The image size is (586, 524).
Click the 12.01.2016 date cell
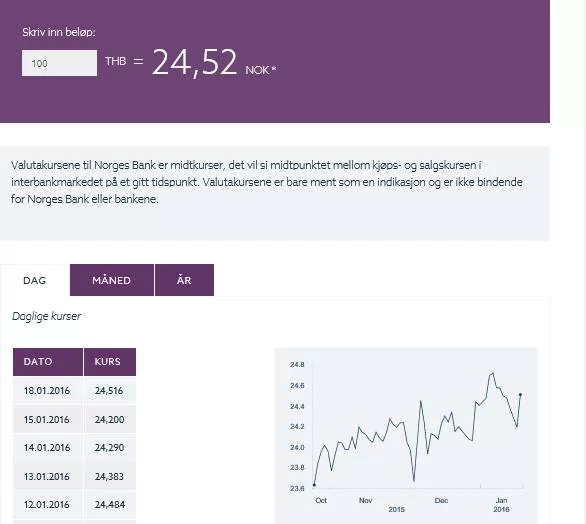click(48, 505)
